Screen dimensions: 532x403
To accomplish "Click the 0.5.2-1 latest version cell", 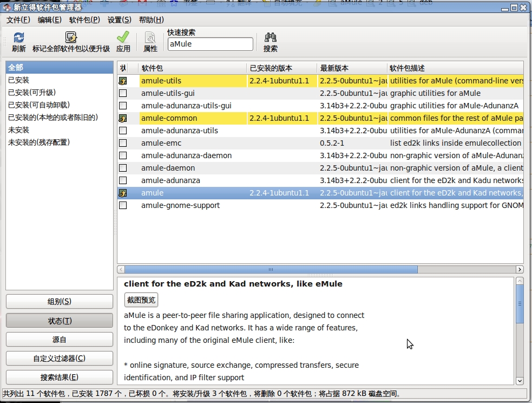I will [332, 144].
